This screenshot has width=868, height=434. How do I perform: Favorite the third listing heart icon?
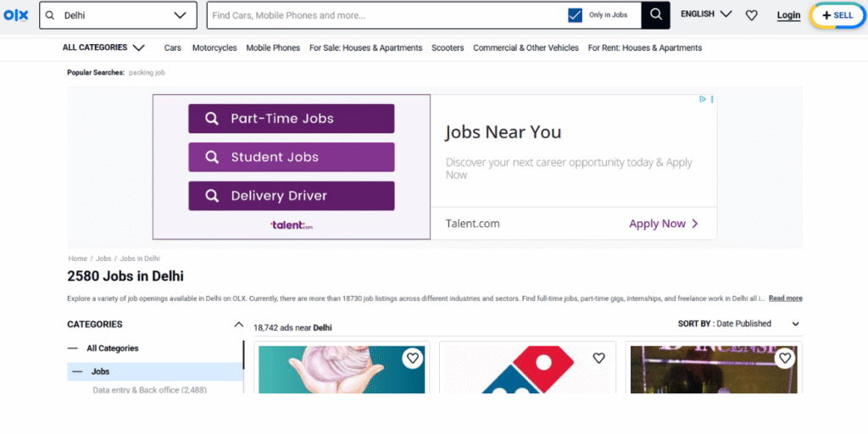click(x=785, y=359)
